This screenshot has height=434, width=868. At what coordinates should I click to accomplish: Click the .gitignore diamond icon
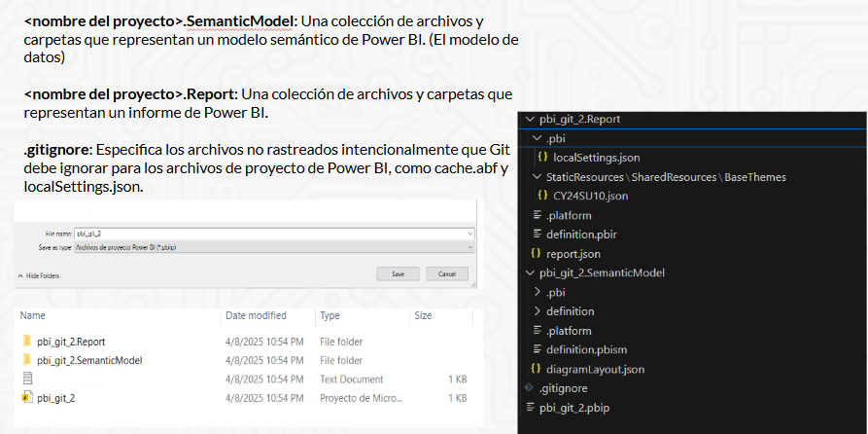pyautogui.click(x=530, y=389)
